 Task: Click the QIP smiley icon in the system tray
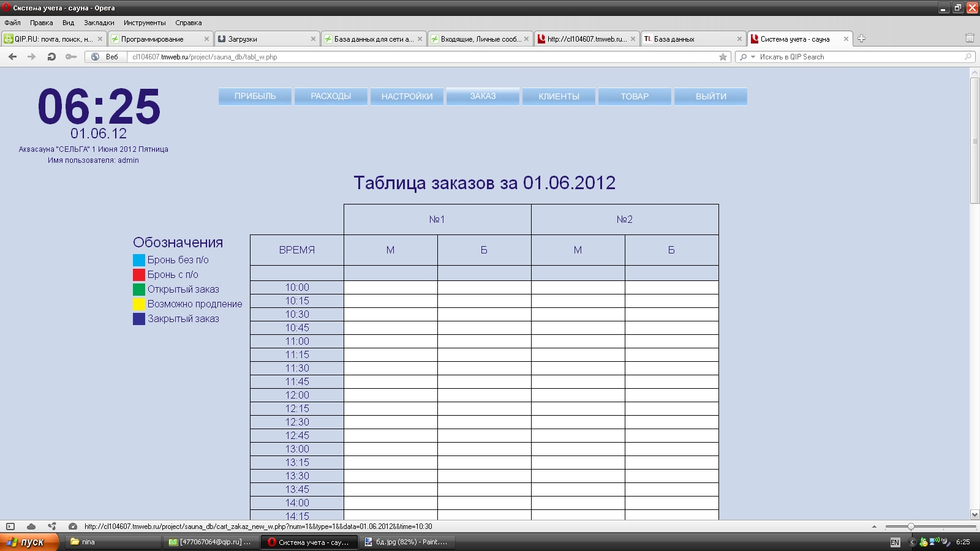(x=924, y=542)
